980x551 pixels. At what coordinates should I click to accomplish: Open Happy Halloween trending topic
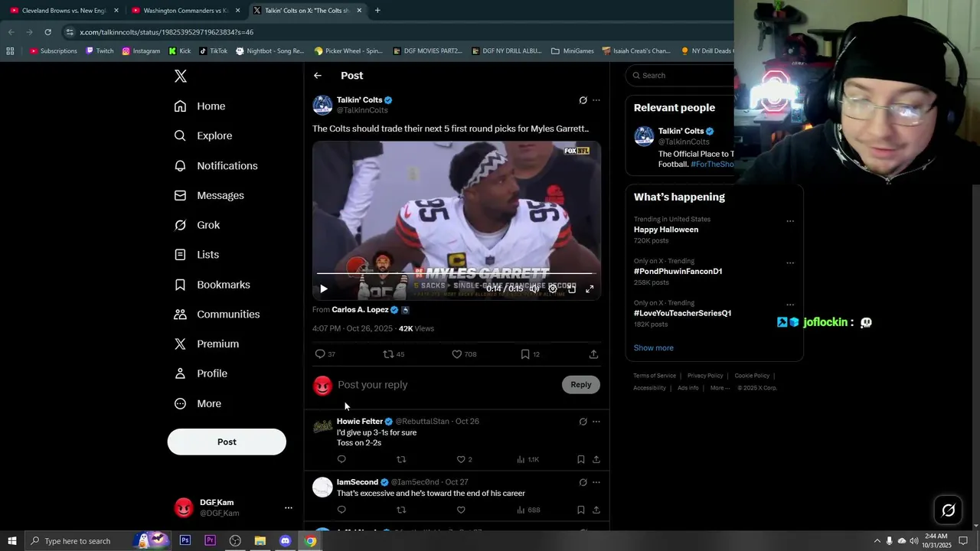click(666, 230)
